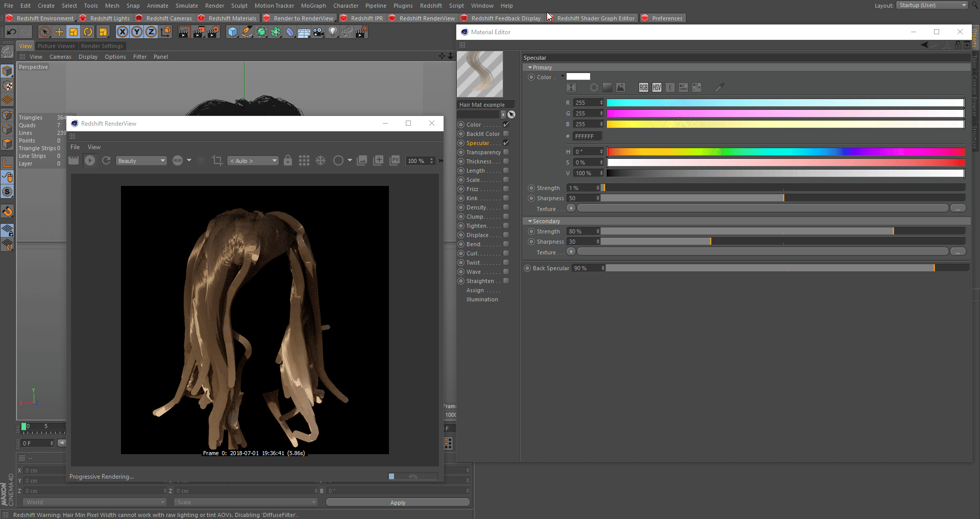Open the Layout Startup (User) dropdown
The height and width of the screenshot is (519, 980).
(932, 5)
